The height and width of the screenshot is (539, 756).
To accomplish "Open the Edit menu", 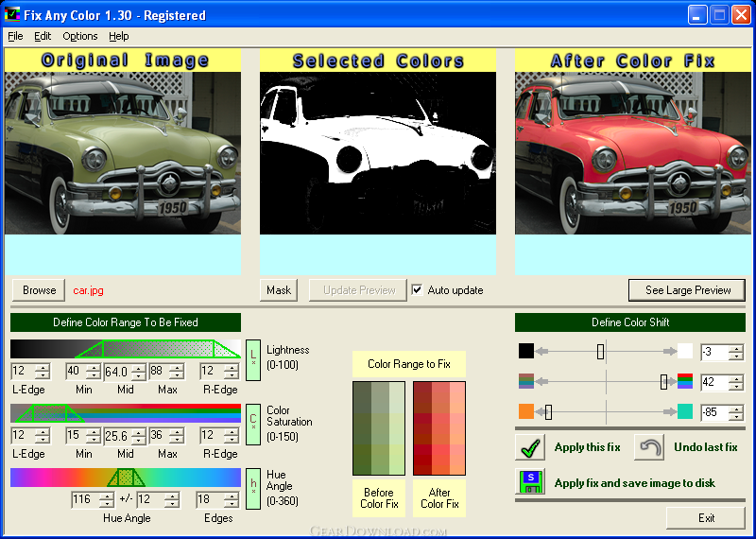I will [43, 36].
